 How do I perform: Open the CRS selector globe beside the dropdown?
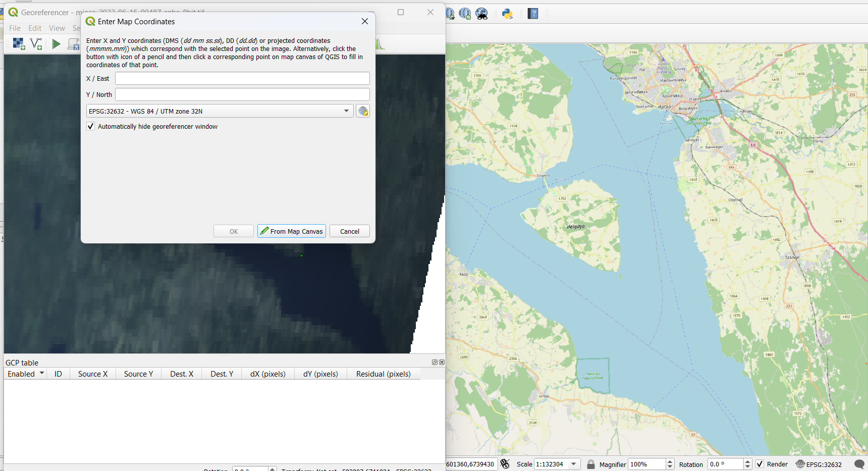pyautogui.click(x=363, y=111)
